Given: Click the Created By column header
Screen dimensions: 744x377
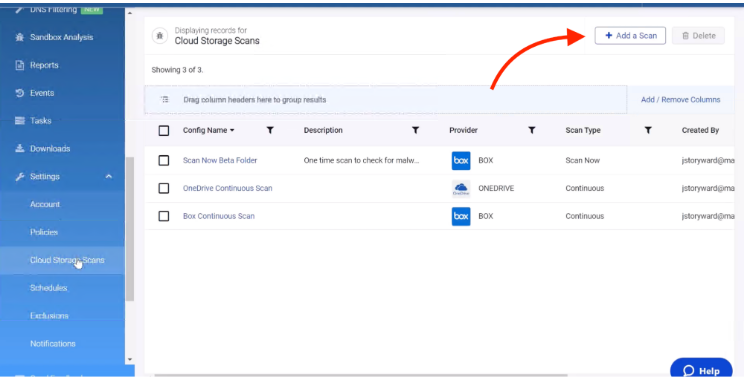Looking at the screenshot, I should pyautogui.click(x=700, y=130).
